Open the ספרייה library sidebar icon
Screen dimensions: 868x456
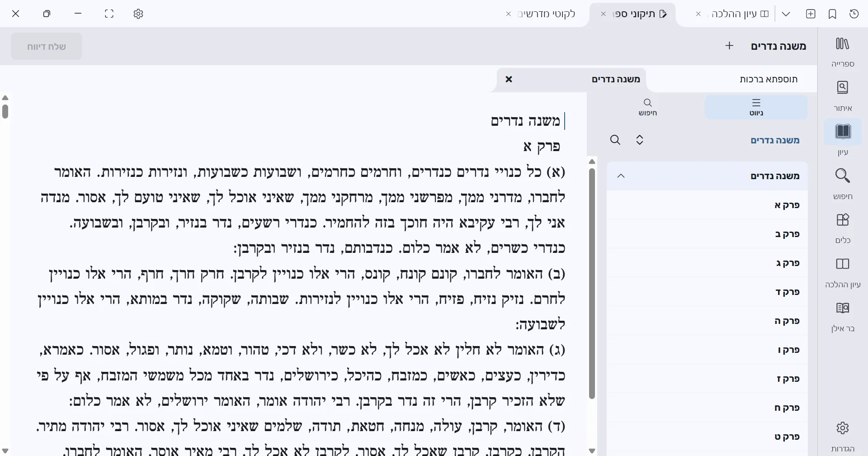[x=843, y=51]
